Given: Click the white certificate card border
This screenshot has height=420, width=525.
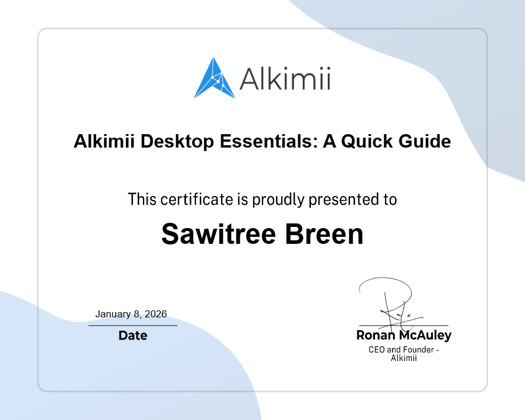Looking at the screenshot, I should (x=262, y=29).
